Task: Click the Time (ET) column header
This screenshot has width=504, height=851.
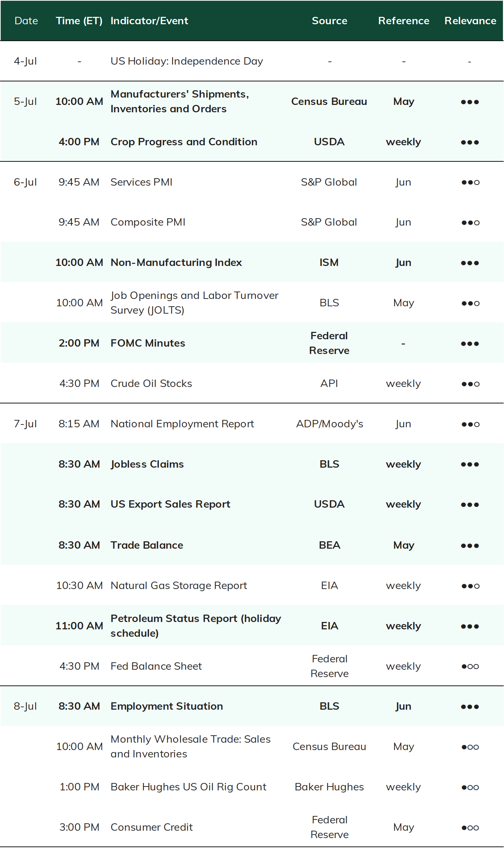Action: point(79,21)
